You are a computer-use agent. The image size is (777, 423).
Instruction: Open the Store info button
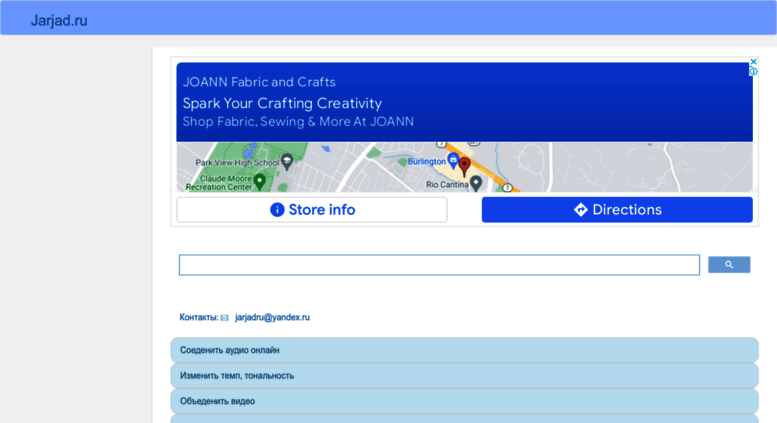[x=312, y=210]
